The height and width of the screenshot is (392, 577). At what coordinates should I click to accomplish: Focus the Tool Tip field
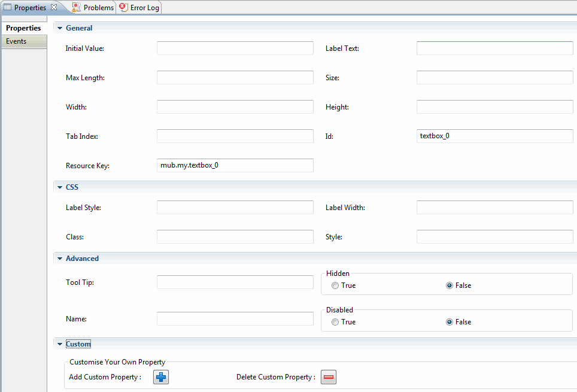click(235, 282)
